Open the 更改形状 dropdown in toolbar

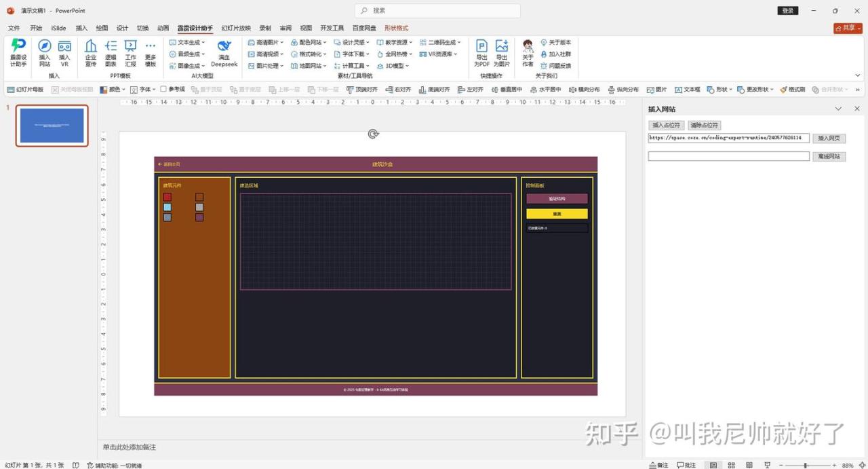point(755,90)
